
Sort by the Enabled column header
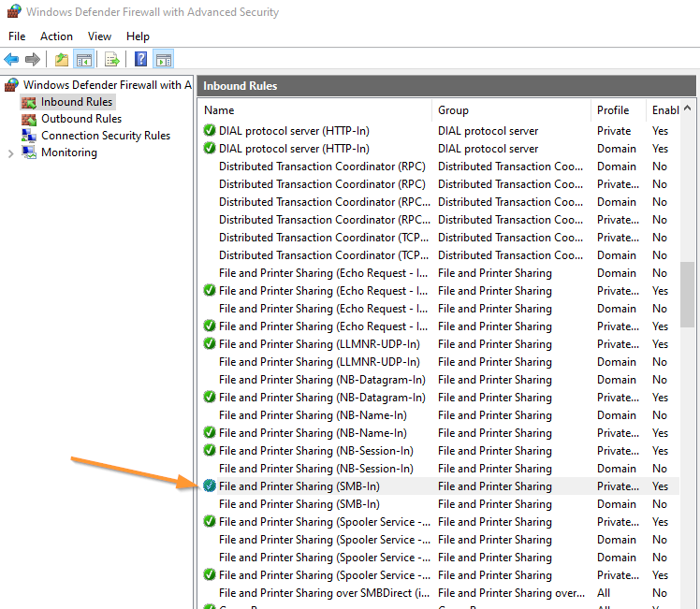pyautogui.click(x=664, y=110)
